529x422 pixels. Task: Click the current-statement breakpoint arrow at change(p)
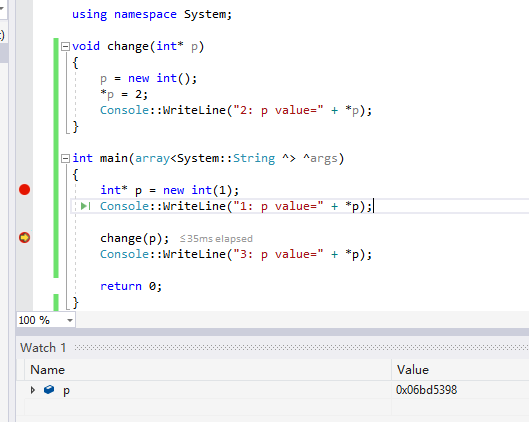click(24, 238)
